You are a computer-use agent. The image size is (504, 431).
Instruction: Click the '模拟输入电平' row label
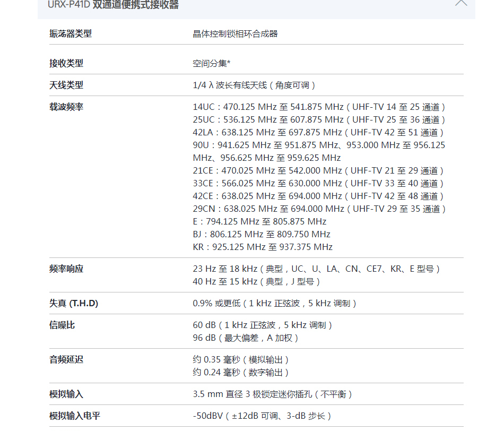(x=75, y=416)
